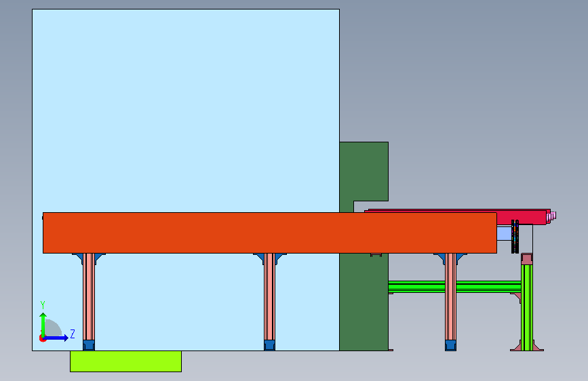588x381 pixels.
Task: Select the bright green horizontal frame rail
Action: point(454,287)
